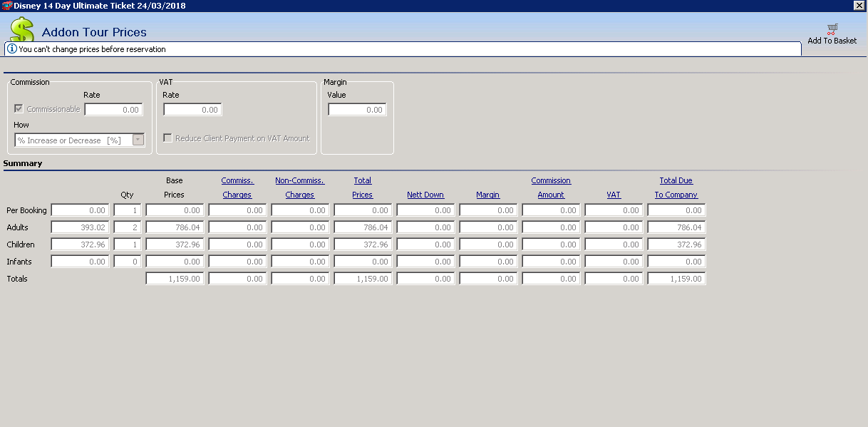Click the Children Total Prices field
Image resolution: width=868 pixels, height=427 pixels.
click(363, 245)
